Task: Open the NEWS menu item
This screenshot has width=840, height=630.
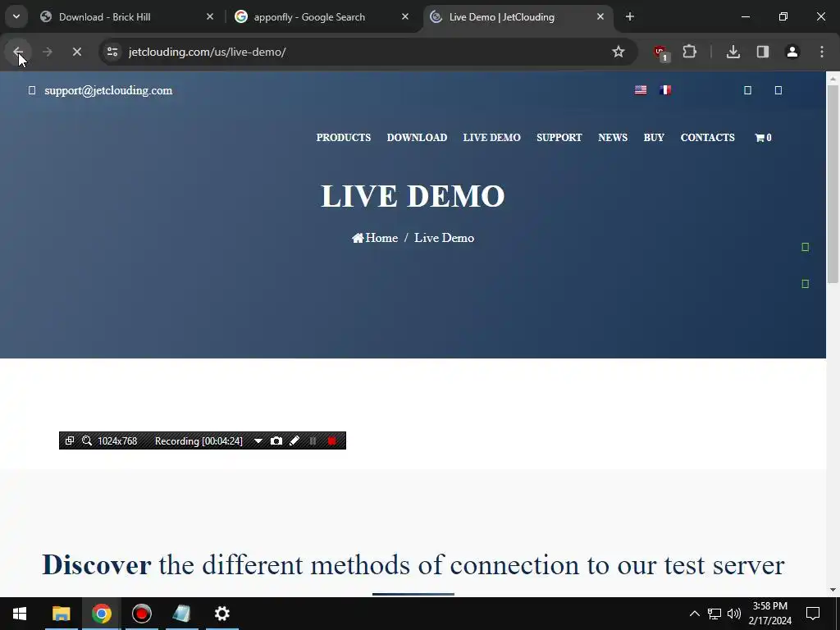Action: tap(613, 138)
